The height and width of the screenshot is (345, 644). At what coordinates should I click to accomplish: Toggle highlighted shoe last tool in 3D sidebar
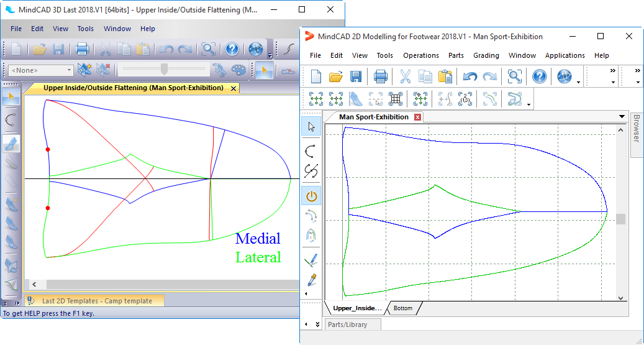click(11, 144)
